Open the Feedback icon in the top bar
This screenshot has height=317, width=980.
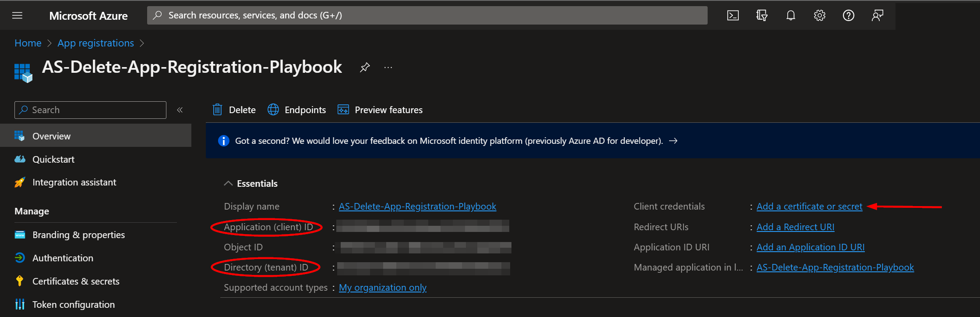pyautogui.click(x=877, y=15)
